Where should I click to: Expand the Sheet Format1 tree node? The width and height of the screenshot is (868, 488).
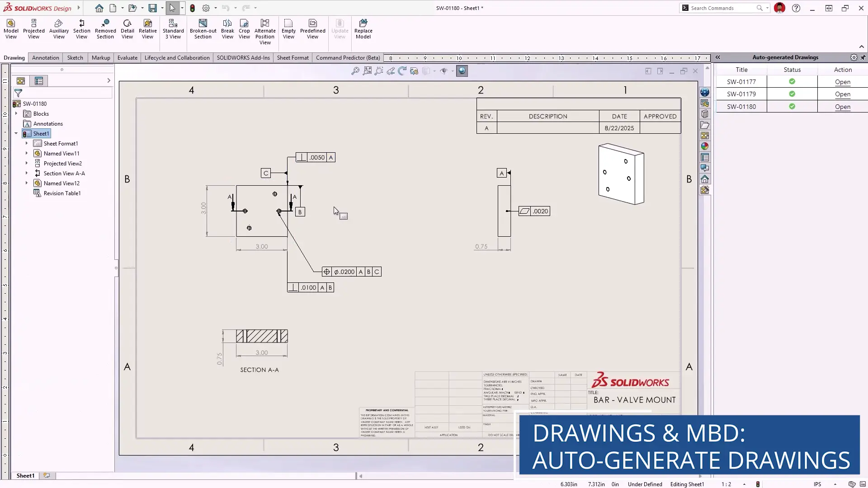pyautogui.click(x=27, y=143)
